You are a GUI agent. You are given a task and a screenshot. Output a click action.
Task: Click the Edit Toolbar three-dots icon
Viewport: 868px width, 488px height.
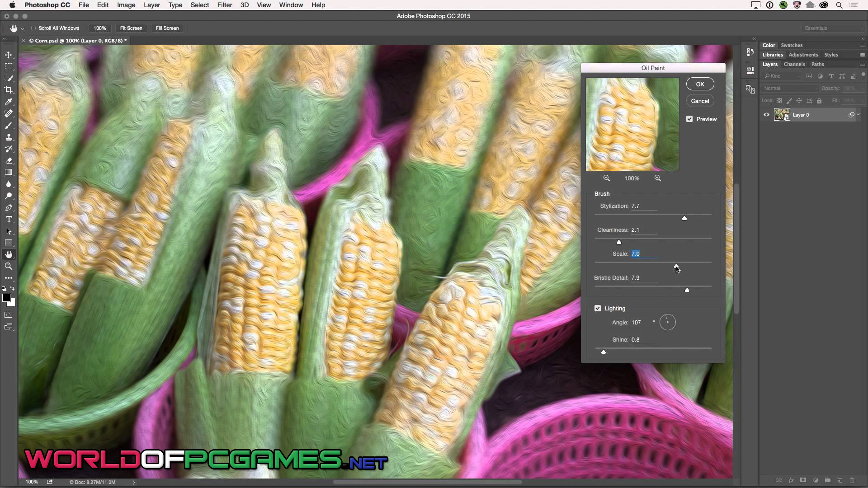(x=9, y=278)
